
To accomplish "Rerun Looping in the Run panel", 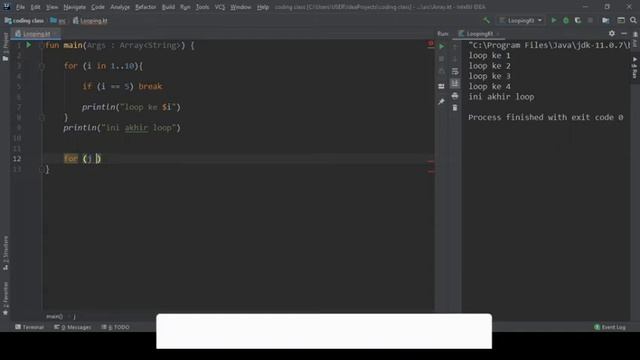I will click(x=442, y=47).
